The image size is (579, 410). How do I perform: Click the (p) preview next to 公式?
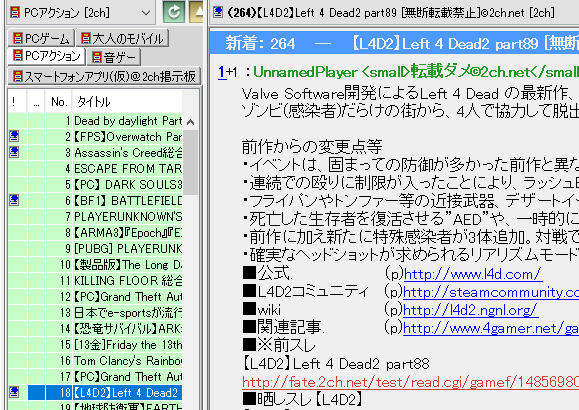(394, 274)
